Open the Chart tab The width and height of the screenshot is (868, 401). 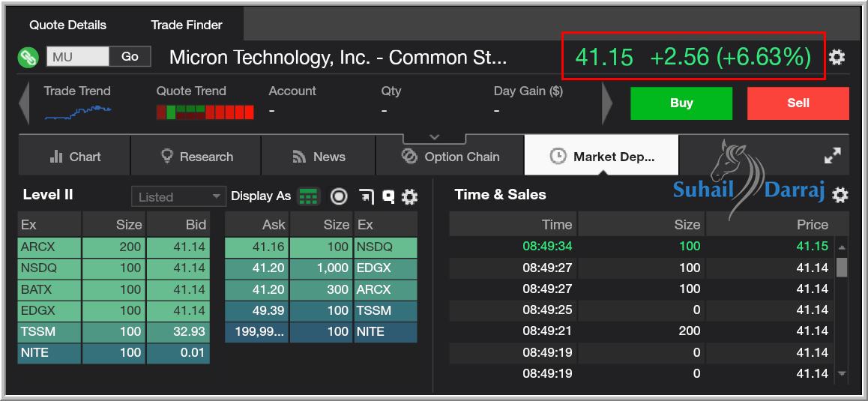(75, 157)
